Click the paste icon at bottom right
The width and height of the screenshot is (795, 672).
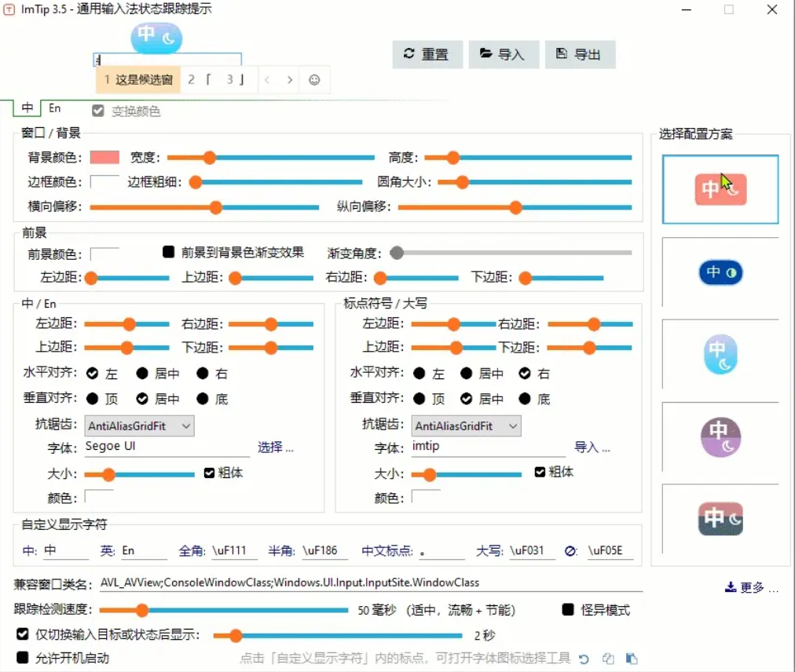click(632, 659)
